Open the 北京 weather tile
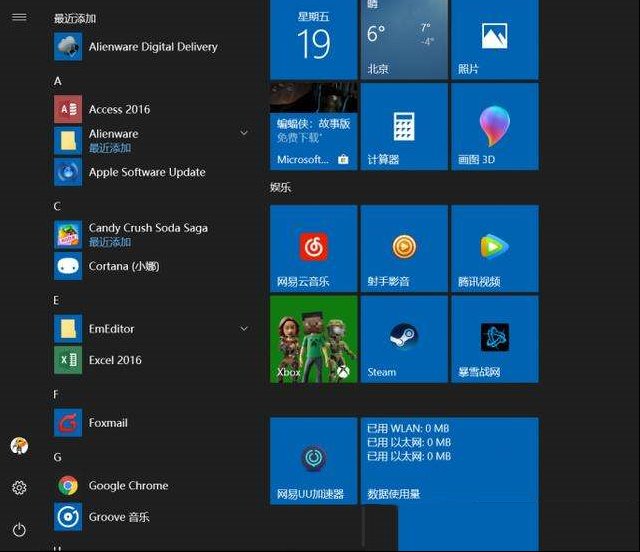The image size is (640, 552). point(404,40)
